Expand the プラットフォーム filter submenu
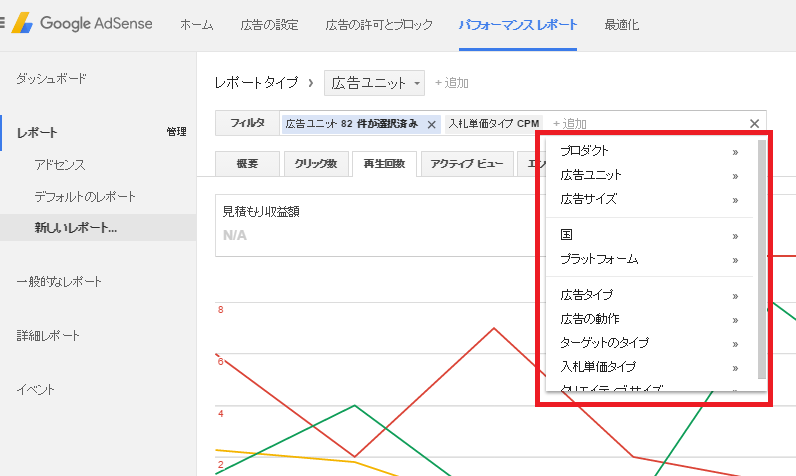 click(x=649, y=259)
